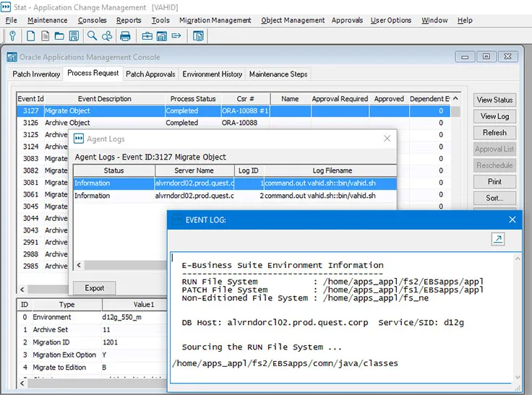532x395 pixels.
Task: Open the Window menu
Action: click(434, 20)
